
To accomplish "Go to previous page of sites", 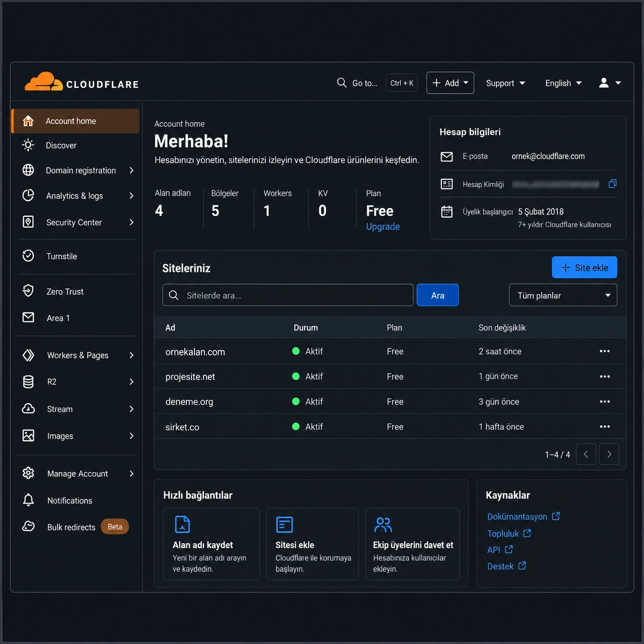I will (x=586, y=454).
